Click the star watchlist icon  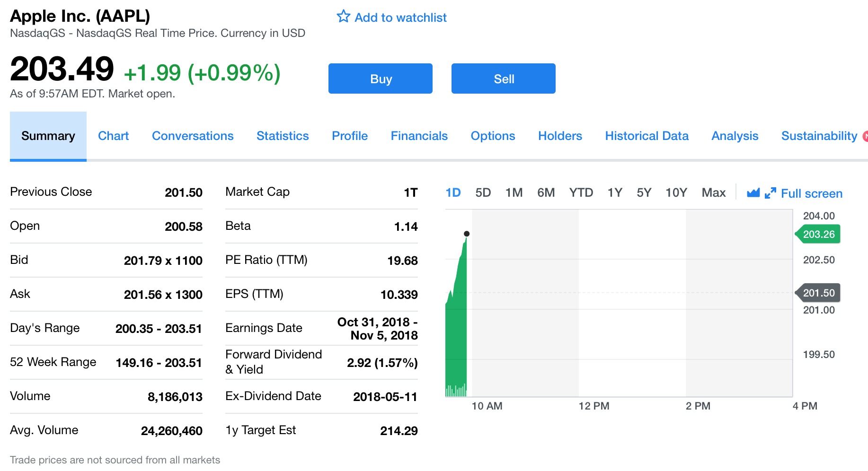click(x=344, y=17)
